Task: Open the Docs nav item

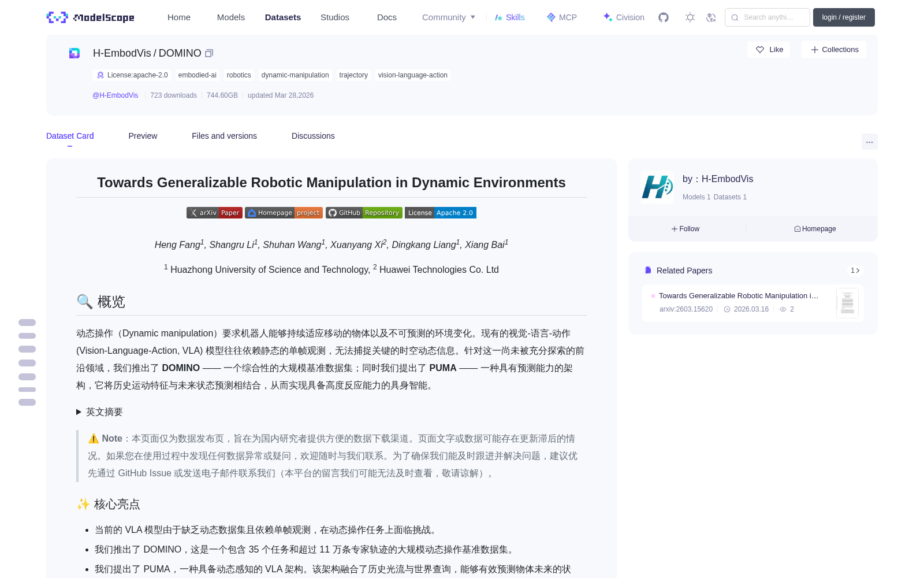Action: (387, 17)
